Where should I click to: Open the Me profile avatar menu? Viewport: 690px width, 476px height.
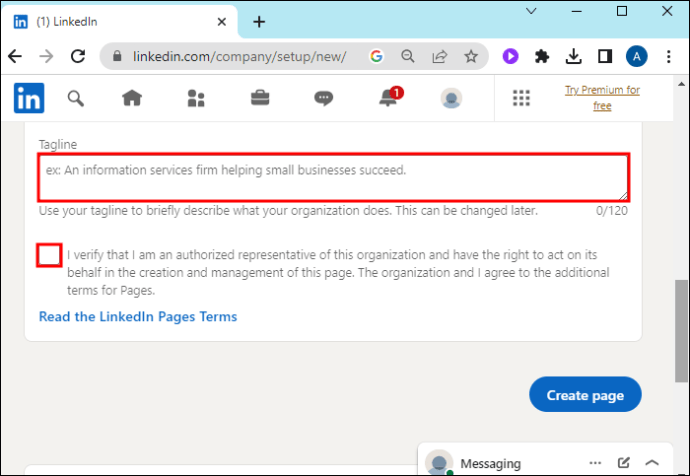[451, 98]
